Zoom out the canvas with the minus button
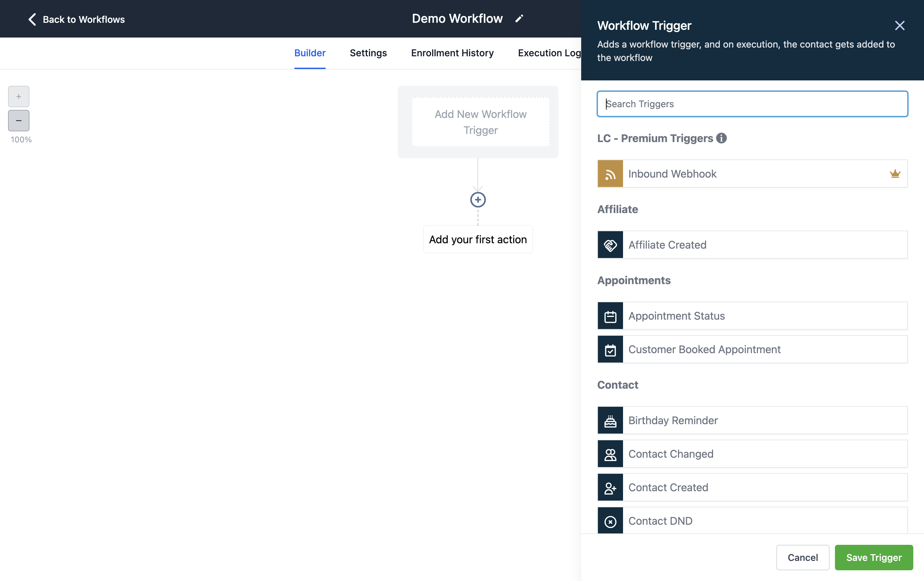 coord(18,121)
